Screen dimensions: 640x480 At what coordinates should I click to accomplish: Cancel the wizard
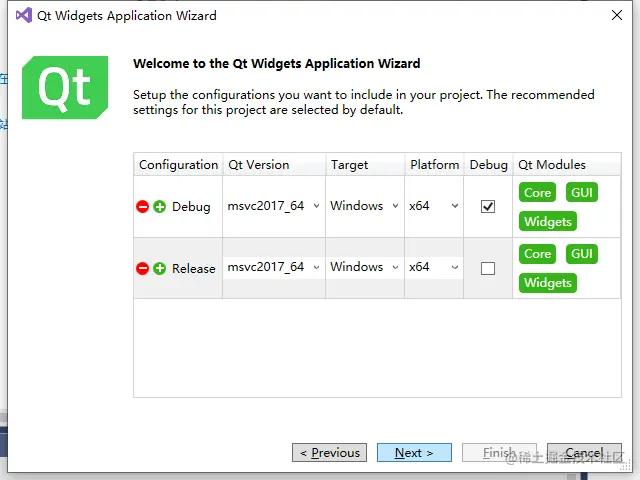tap(584, 453)
